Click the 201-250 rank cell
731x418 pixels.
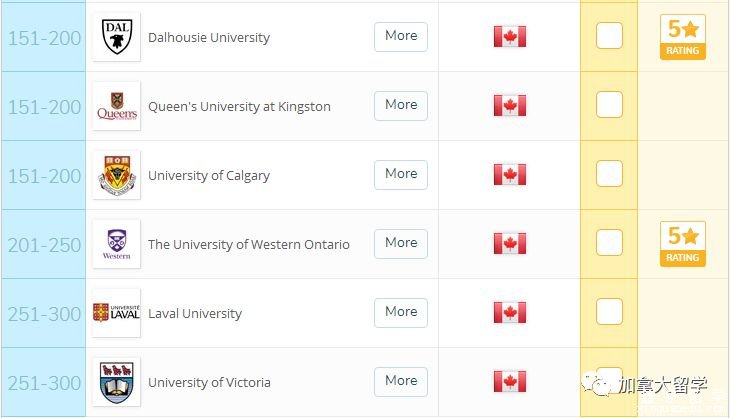point(44,244)
